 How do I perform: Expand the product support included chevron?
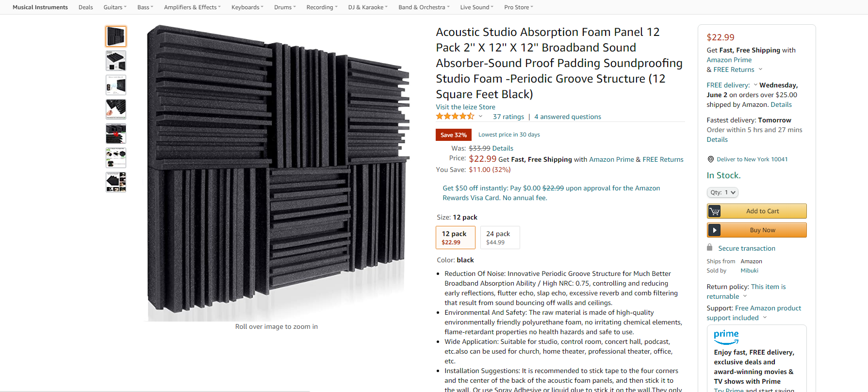point(765,318)
